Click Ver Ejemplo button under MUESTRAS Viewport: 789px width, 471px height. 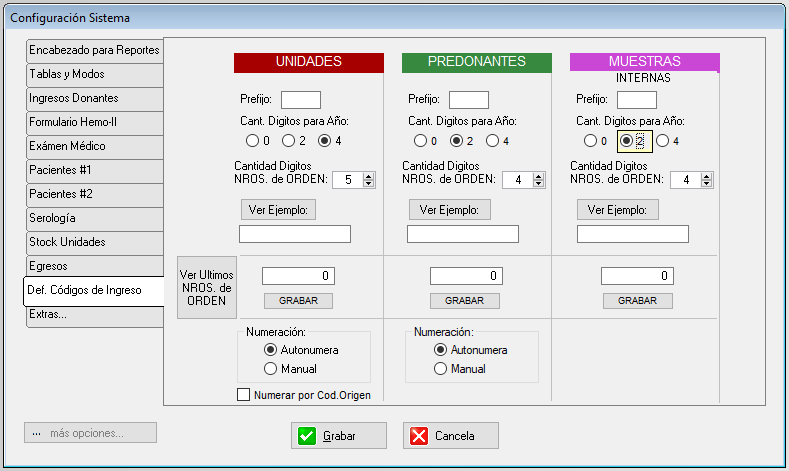tap(617, 210)
